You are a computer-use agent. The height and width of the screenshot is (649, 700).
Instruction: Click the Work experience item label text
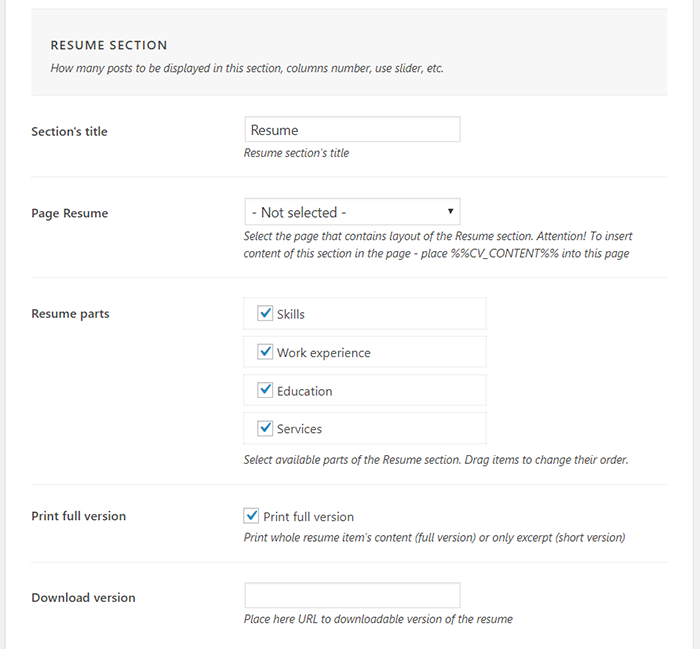pyautogui.click(x=323, y=353)
